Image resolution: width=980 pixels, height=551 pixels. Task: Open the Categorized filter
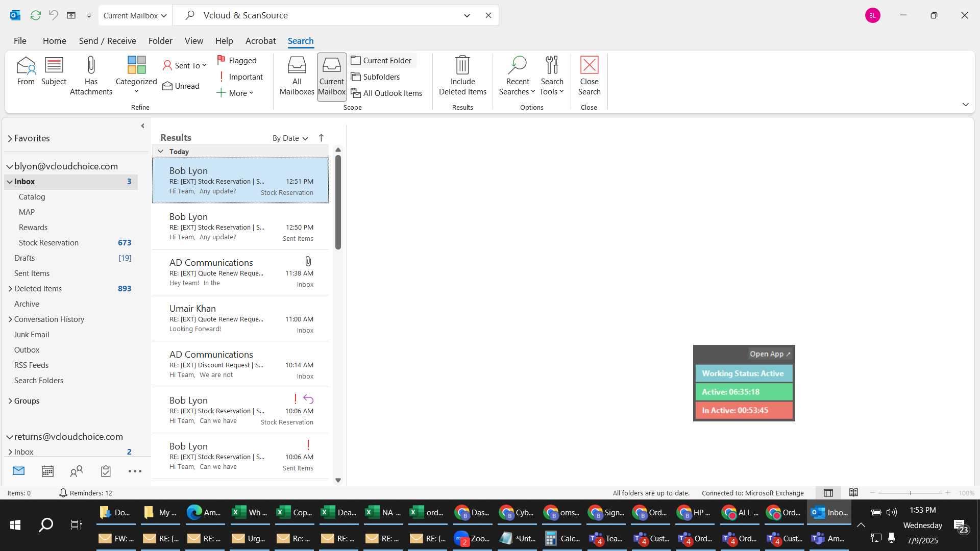coord(136,75)
